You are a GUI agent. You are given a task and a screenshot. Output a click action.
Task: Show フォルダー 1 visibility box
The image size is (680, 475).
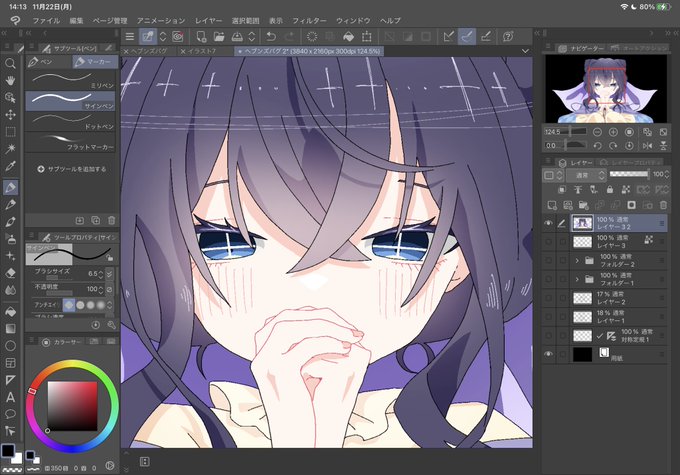click(549, 279)
